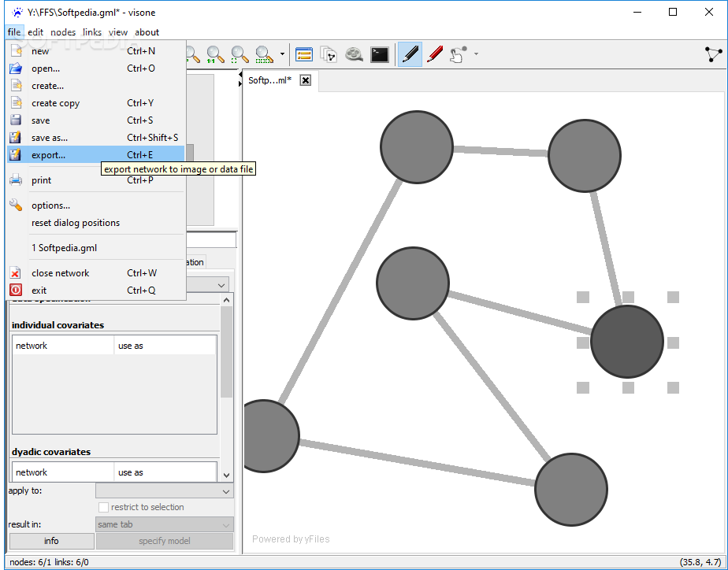Maximize the visone window

[x=673, y=13]
